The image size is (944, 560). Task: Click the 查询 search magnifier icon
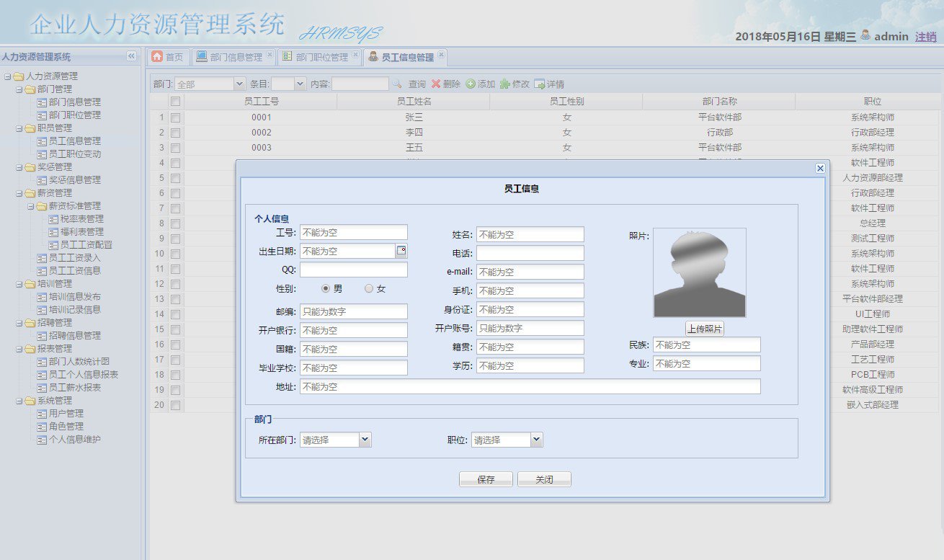[x=397, y=84]
